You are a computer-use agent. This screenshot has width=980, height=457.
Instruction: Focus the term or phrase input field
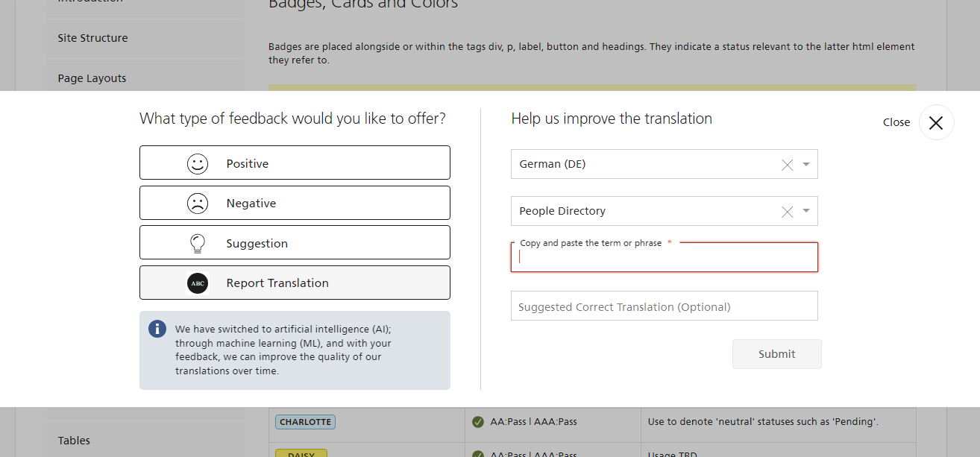coord(664,258)
